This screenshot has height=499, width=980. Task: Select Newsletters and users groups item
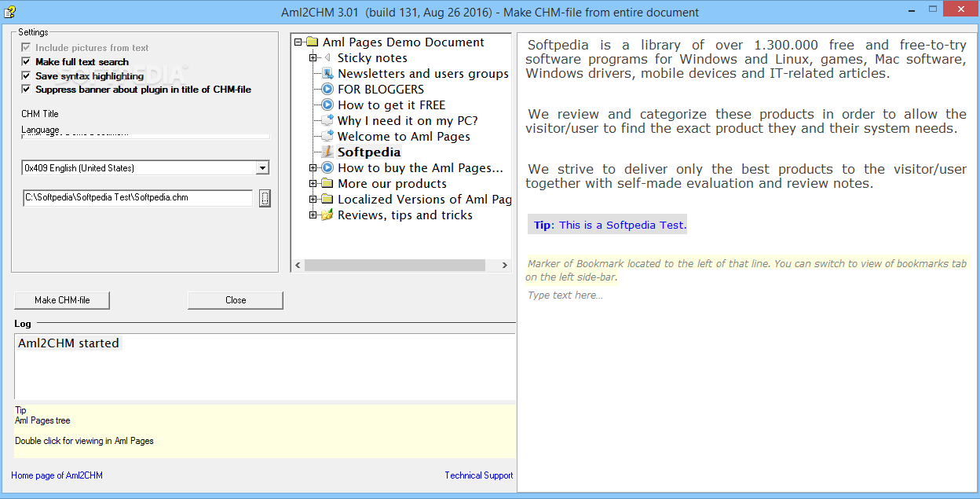click(x=423, y=74)
